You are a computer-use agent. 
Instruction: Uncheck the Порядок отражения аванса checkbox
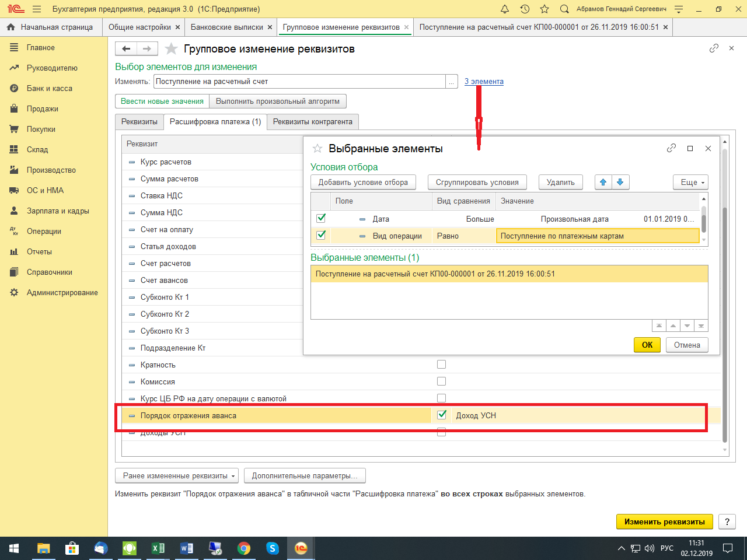click(442, 415)
